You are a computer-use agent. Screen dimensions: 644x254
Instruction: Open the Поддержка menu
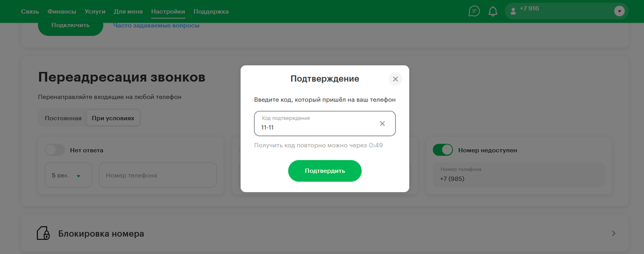pyautogui.click(x=211, y=12)
